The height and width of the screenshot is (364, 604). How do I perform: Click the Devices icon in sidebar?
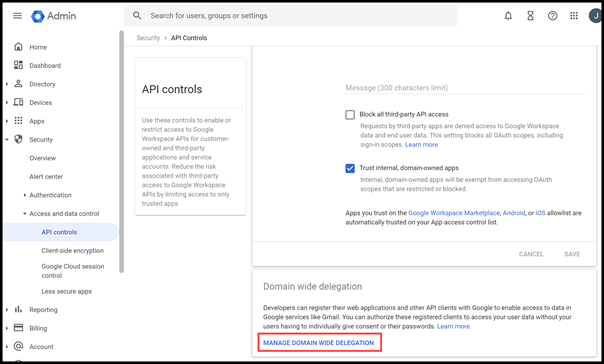point(18,102)
